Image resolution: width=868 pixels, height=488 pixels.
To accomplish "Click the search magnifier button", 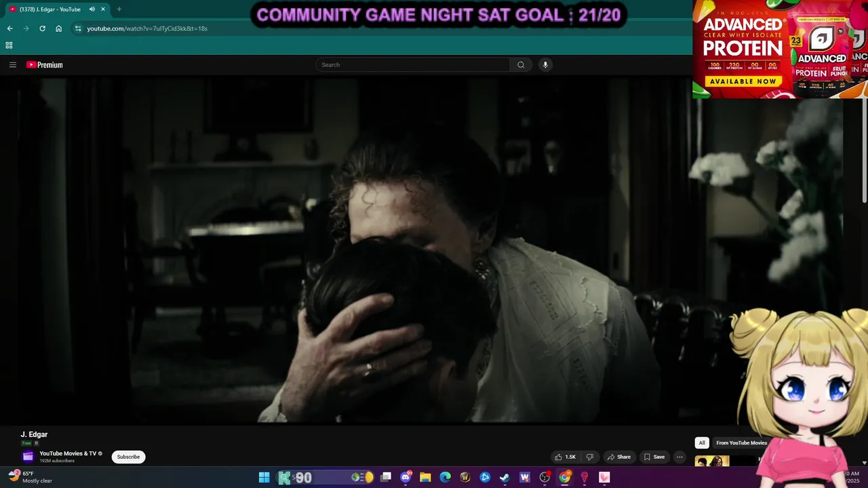I will click(521, 65).
